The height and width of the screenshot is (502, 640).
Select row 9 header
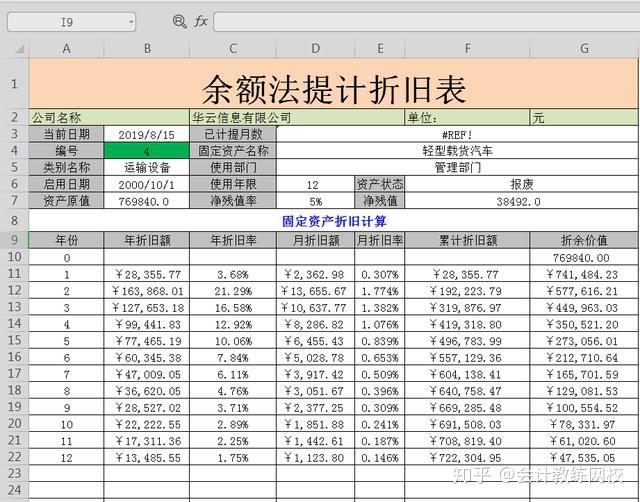[x=14, y=240]
